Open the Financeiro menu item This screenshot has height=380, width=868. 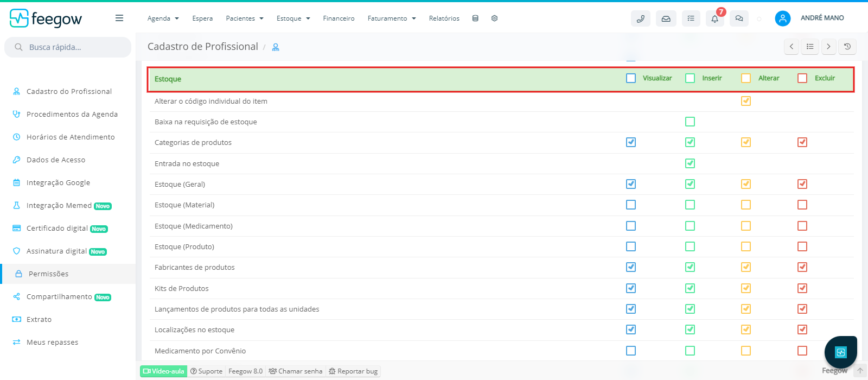pos(339,18)
